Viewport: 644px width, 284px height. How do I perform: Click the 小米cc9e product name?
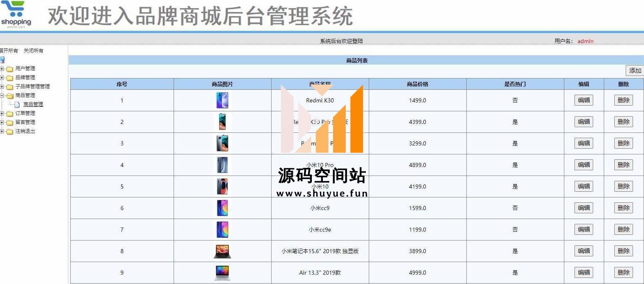[320, 230]
